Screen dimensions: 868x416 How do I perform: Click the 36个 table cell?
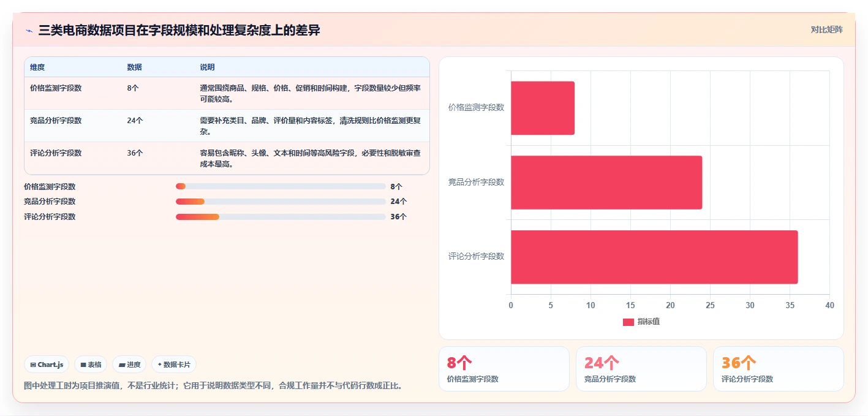[x=135, y=153]
